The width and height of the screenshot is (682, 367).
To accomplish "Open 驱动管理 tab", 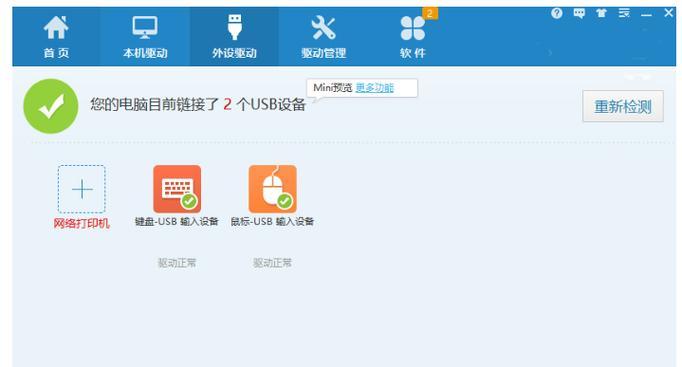I will tap(323, 37).
